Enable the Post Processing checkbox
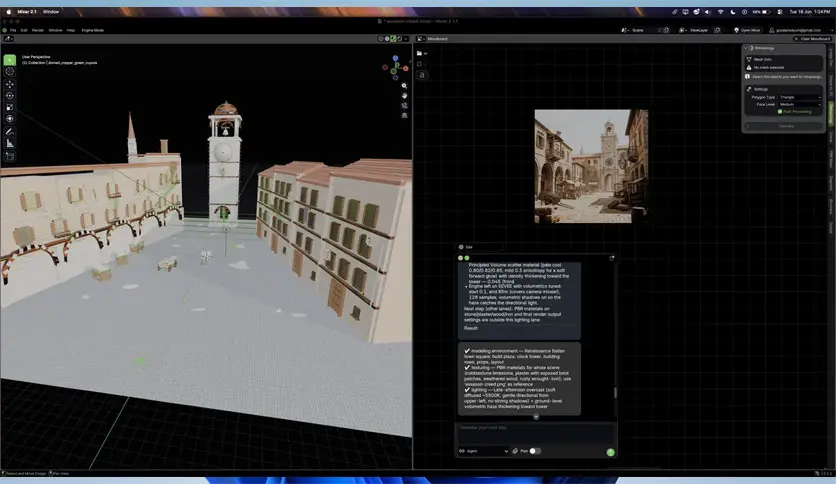This screenshot has height=484, width=836. point(779,112)
